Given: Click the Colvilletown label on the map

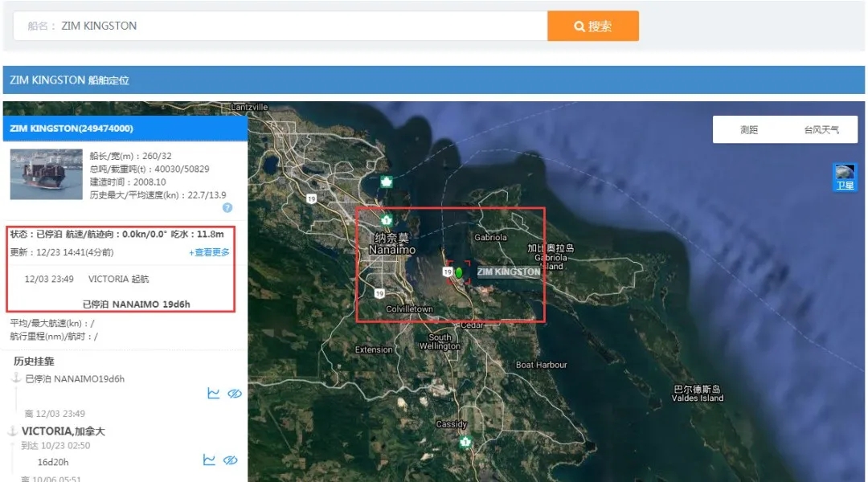Looking at the screenshot, I should (410, 308).
